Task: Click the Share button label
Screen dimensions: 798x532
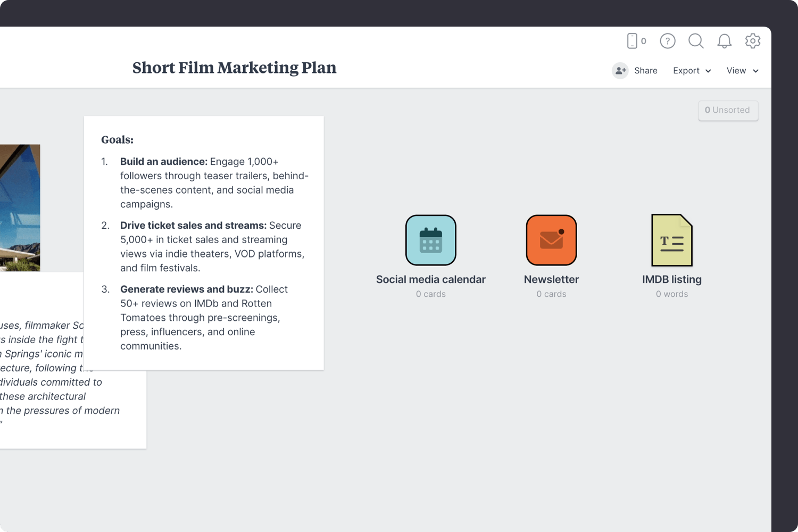Action: (646, 71)
